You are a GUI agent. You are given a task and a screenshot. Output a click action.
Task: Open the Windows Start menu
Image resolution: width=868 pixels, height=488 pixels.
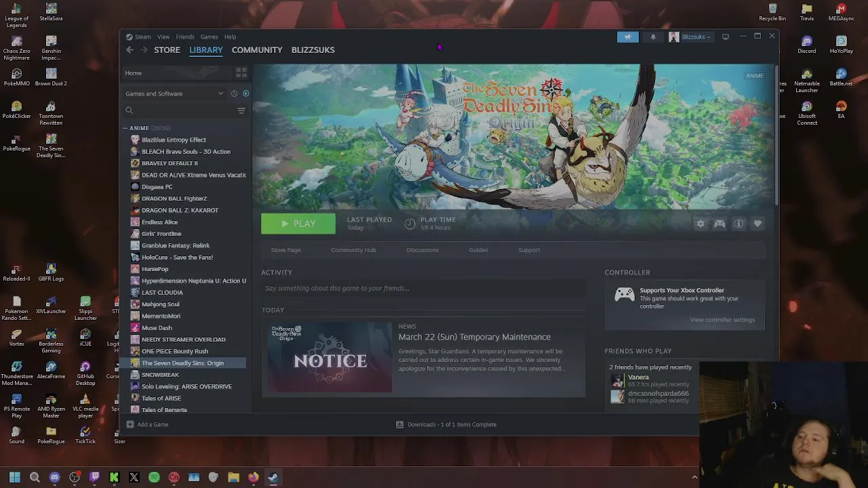tap(15, 477)
